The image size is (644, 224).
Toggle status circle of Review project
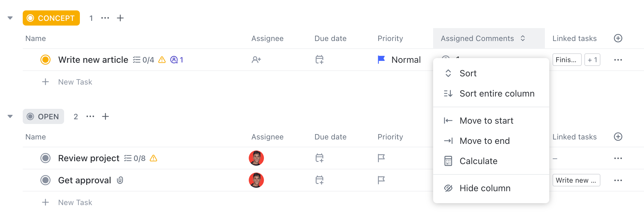[x=45, y=158]
